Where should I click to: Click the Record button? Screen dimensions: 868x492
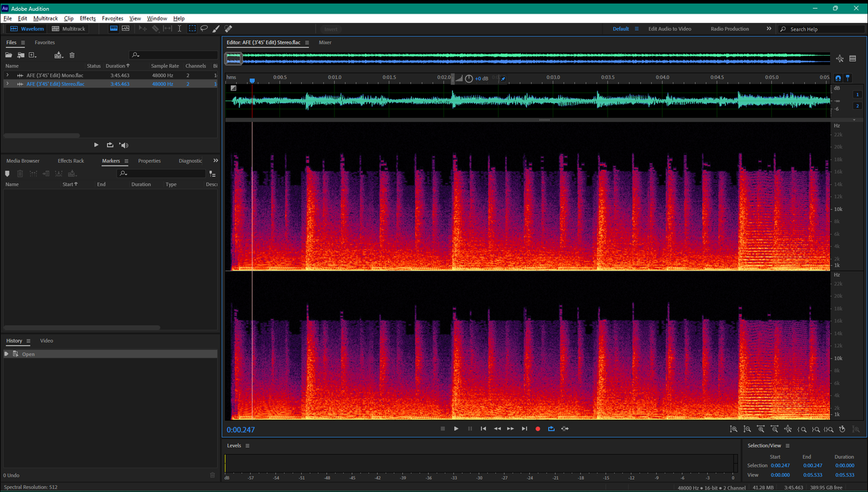[x=538, y=429]
